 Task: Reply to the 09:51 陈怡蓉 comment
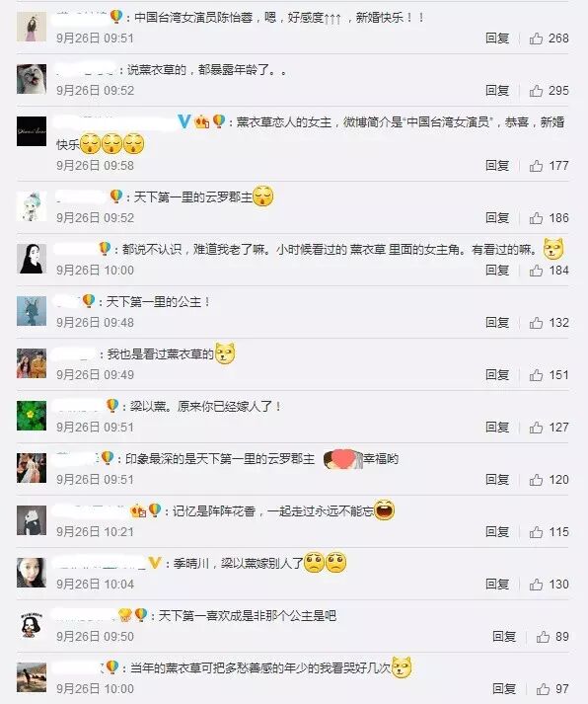point(497,39)
